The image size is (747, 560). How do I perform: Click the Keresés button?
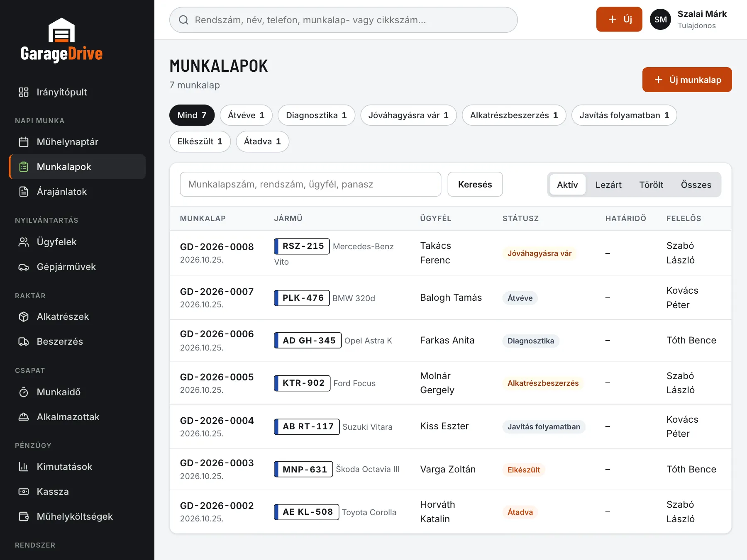click(475, 184)
